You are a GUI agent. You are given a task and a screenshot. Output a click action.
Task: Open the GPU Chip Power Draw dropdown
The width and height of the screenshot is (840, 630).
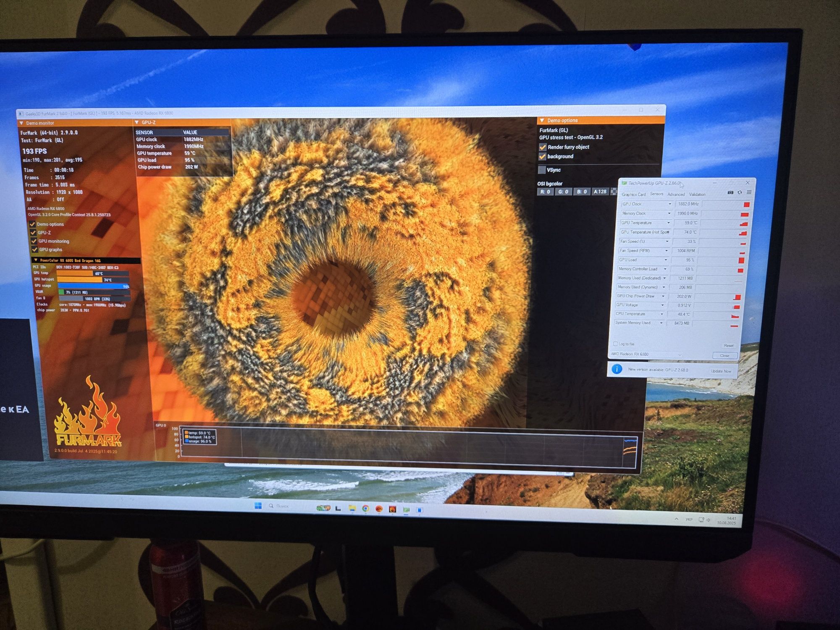[x=663, y=296]
